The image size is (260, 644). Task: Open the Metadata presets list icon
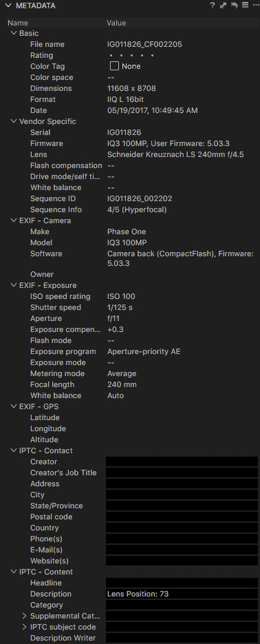(245, 6)
